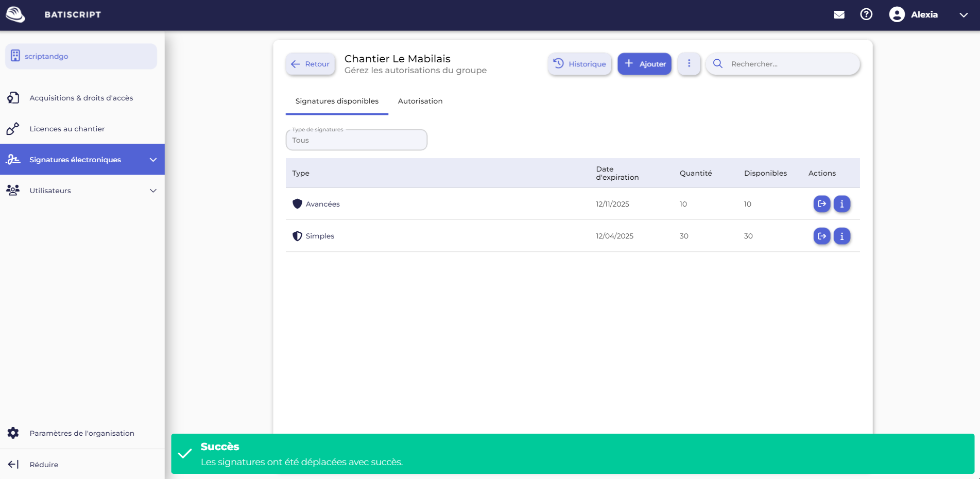Click the search magnifier icon
Image resolution: width=980 pixels, height=479 pixels.
point(718,64)
